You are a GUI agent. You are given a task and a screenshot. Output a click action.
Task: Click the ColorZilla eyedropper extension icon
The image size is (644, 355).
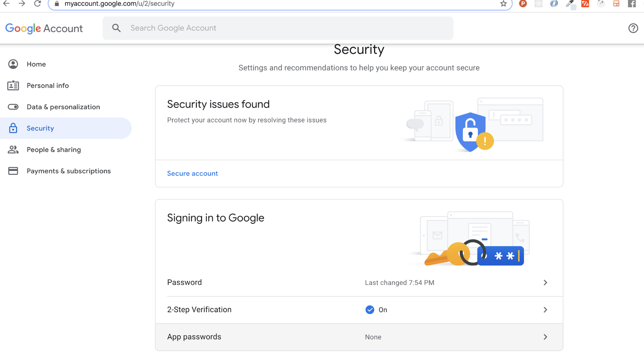click(x=570, y=4)
